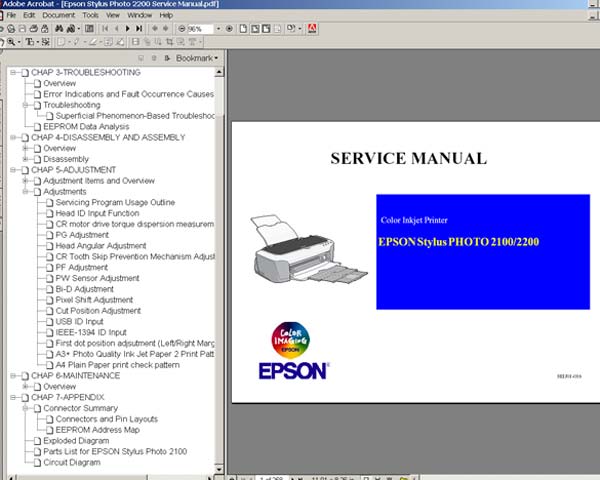Jump to the last page
The width and height of the screenshot is (600, 480).
[139, 29]
